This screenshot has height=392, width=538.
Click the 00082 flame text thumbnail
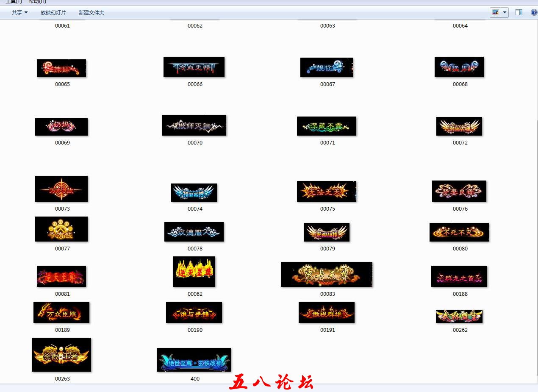tap(194, 272)
